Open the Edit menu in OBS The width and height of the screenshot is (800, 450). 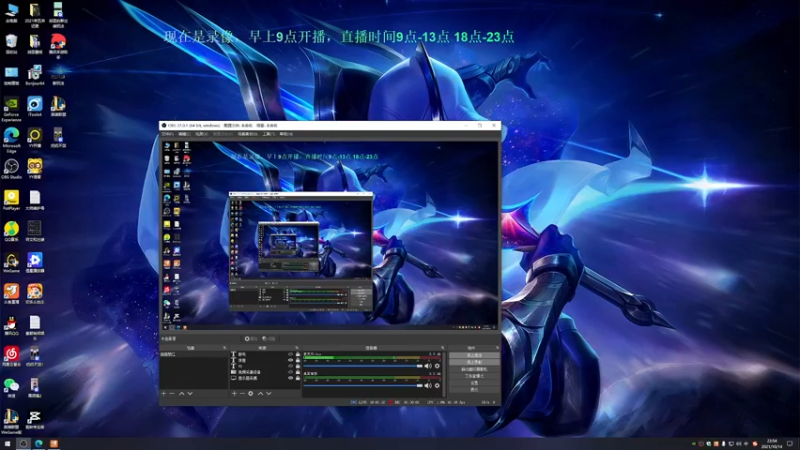[184, 134]
